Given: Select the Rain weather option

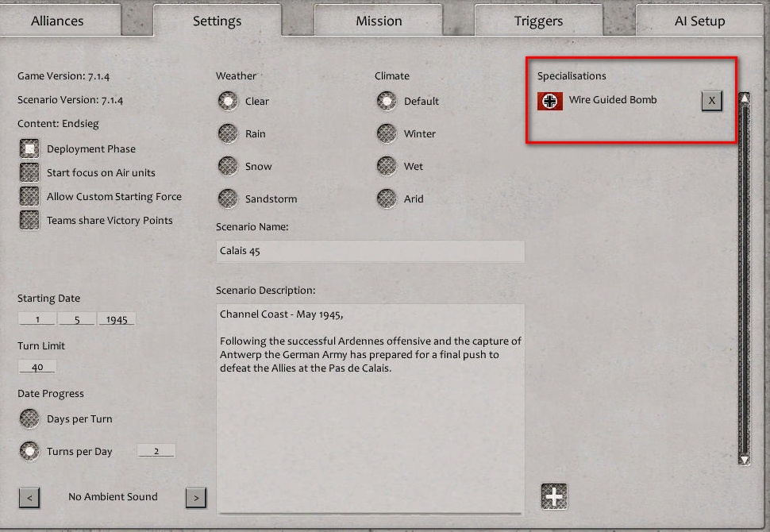Looking at the screenshot, I should (x=228, y=133).
